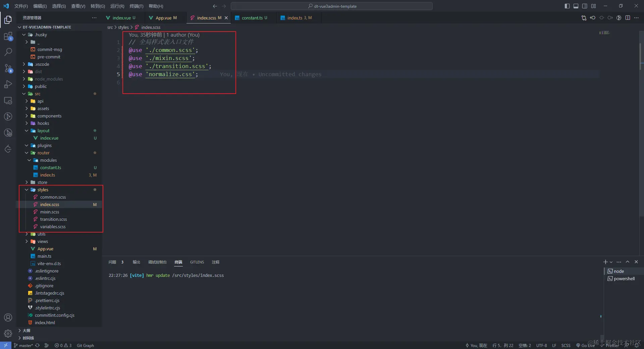Open the 文件(F) menu
644x349 pixels.
click(21, 6)
